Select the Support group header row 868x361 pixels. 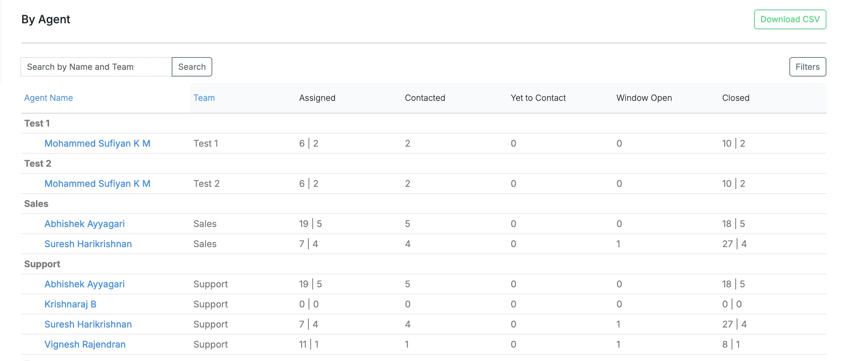[x=423, y=264]
